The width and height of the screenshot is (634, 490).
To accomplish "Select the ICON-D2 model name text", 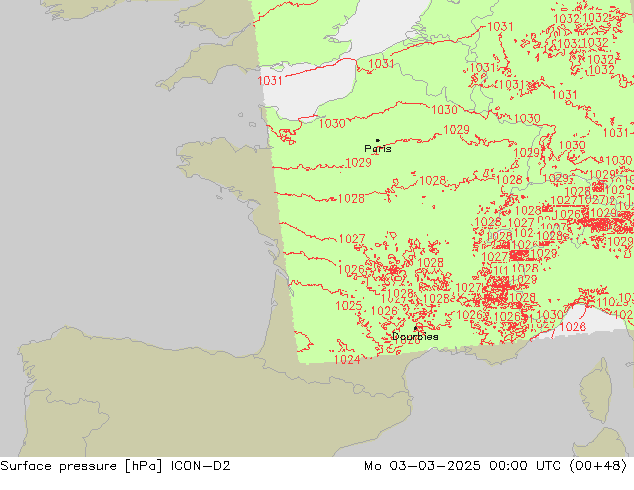I will [x=201, y=466].
